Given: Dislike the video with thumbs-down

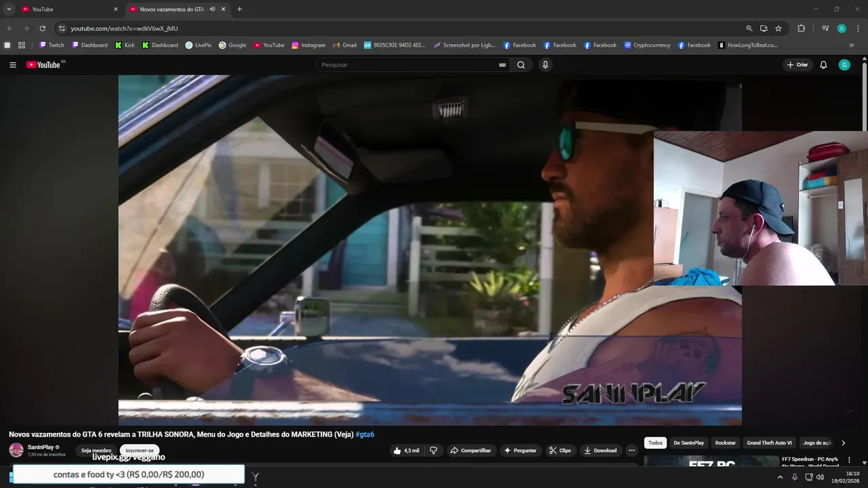Looking at the screenshot, I should [434, 451].
